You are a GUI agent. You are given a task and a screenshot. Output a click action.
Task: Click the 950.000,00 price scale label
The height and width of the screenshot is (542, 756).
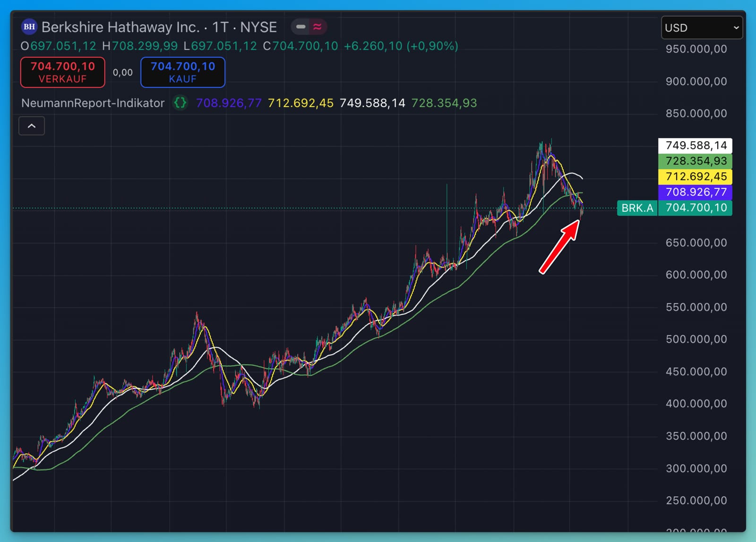[x=696, y=49]
